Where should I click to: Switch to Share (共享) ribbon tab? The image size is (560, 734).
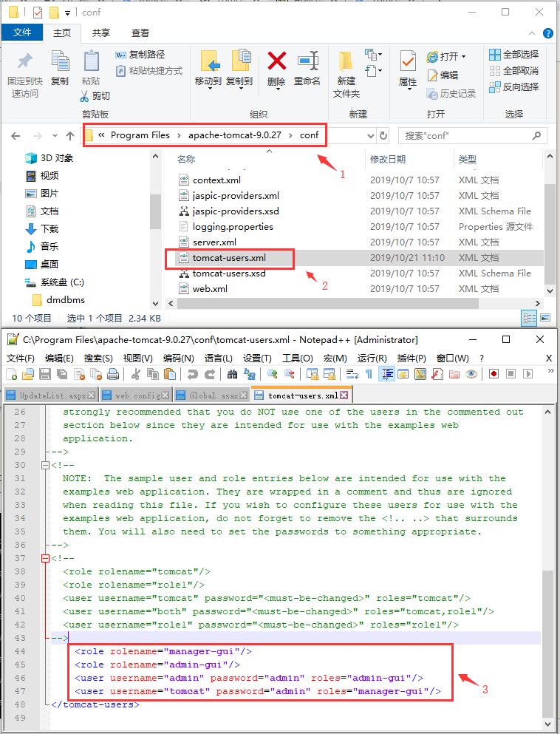[101, 33]
